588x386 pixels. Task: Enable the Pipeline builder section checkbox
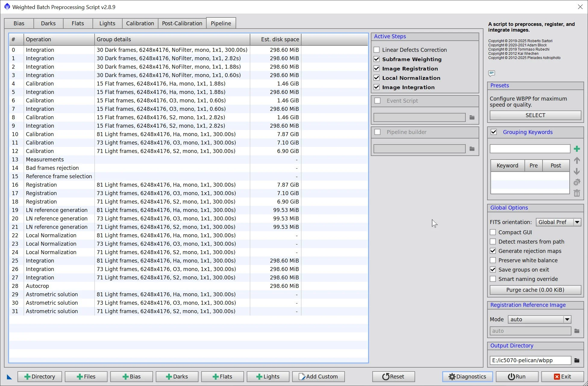[377, 132]
